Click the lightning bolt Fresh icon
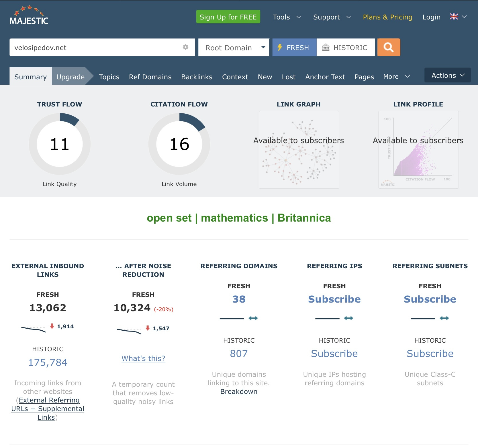This screenshot has height=448, width=478. point(280,48)
